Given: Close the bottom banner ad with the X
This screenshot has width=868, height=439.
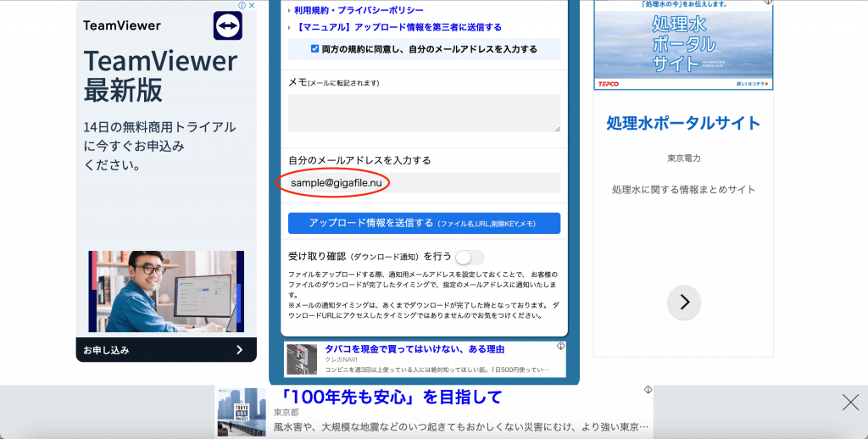Looking at the screenshot, I should (x=850, y=402).
